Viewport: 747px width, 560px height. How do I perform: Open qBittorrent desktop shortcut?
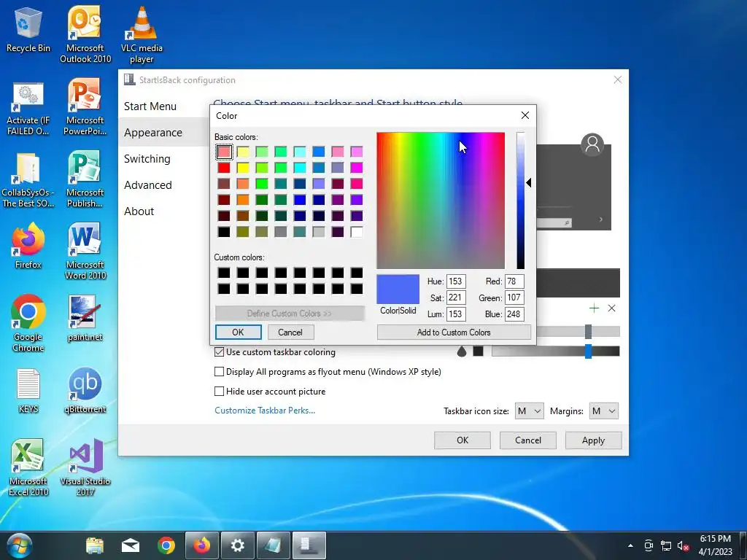[85, 391]
